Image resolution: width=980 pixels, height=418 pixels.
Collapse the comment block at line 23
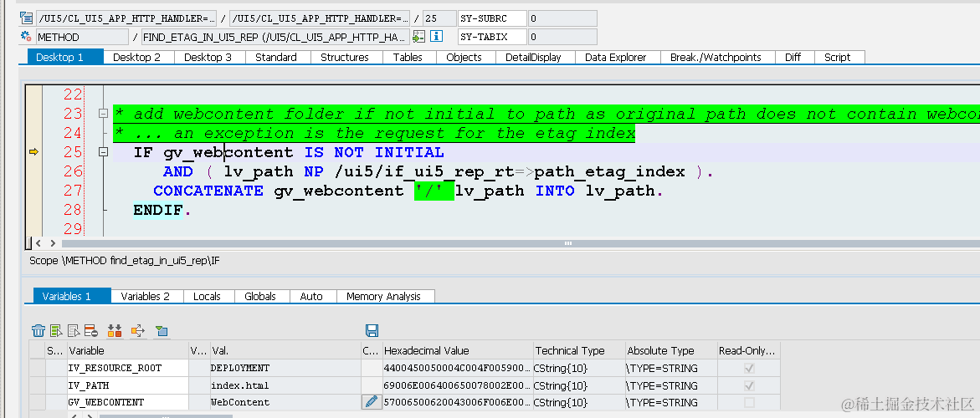point(102,114)
